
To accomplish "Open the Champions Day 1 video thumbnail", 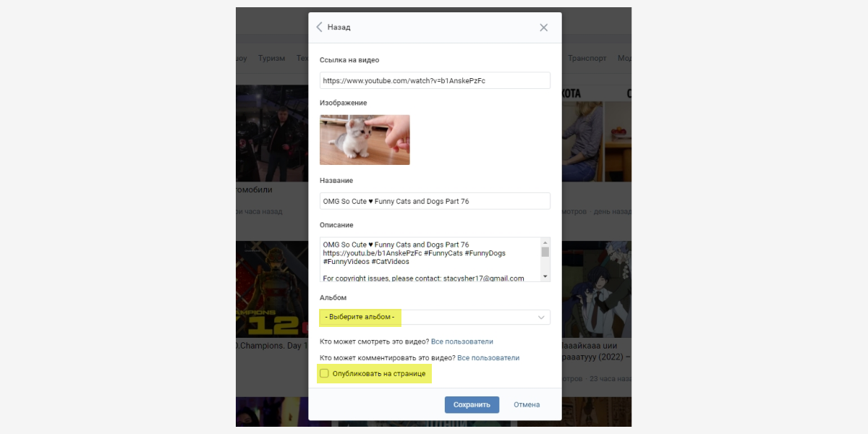I will coord(272,289).
